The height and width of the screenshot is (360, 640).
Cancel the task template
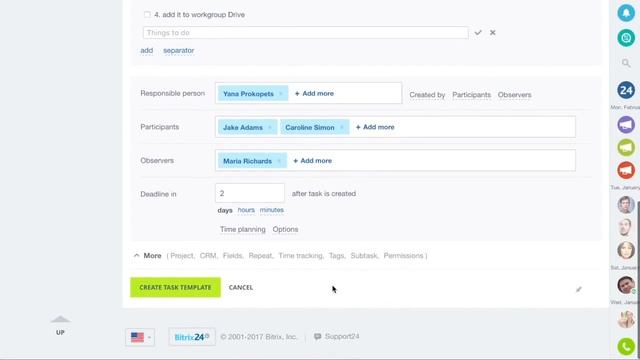[241, 287]
